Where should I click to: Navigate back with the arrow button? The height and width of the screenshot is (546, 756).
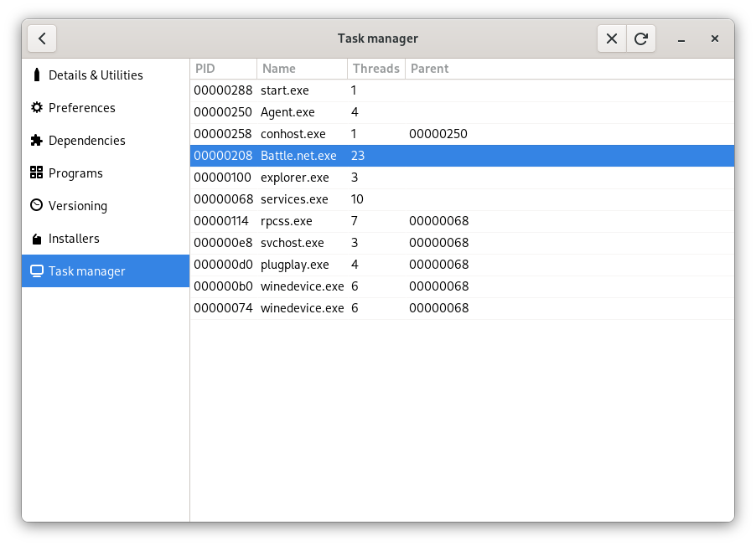pos(42,38)
